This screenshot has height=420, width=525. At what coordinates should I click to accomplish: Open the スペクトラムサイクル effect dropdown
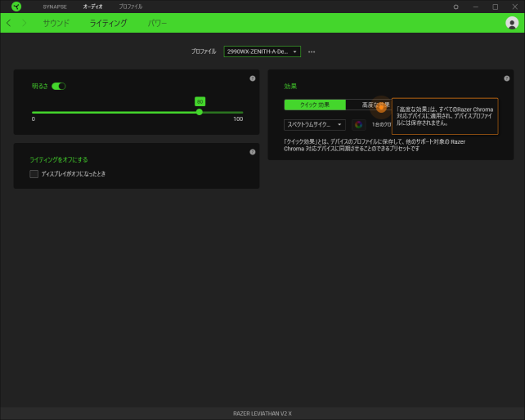pyautogui.click(x=314, y=124)
